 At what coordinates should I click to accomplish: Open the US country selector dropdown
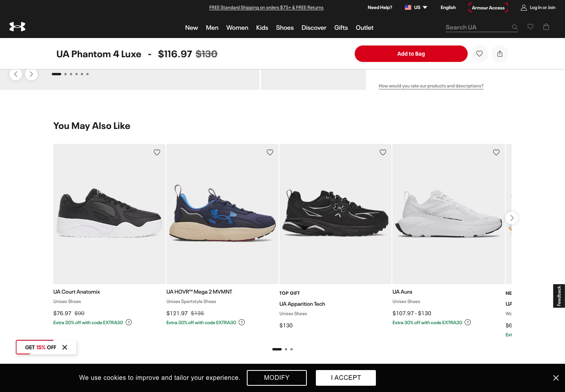(416, 7)
